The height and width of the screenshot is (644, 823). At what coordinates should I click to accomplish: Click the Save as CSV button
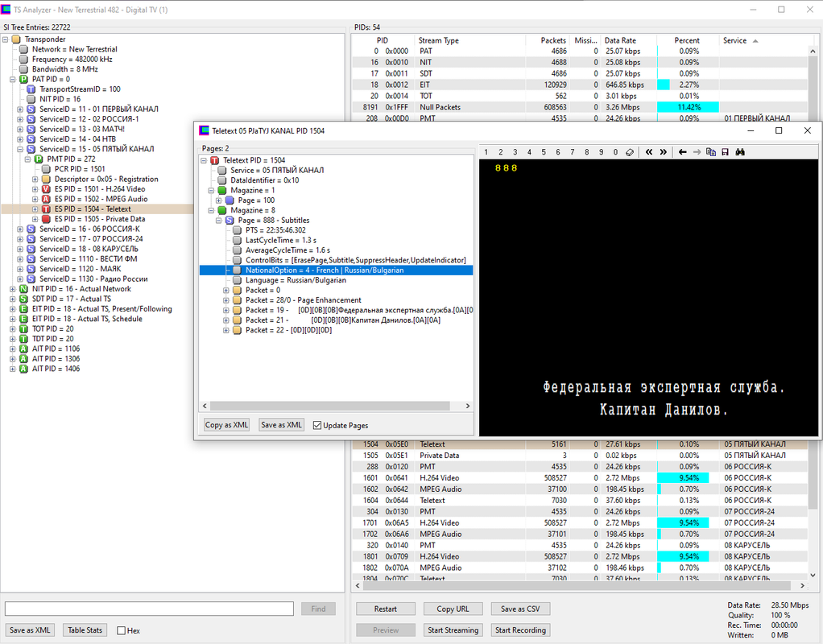tap(520, 609)
